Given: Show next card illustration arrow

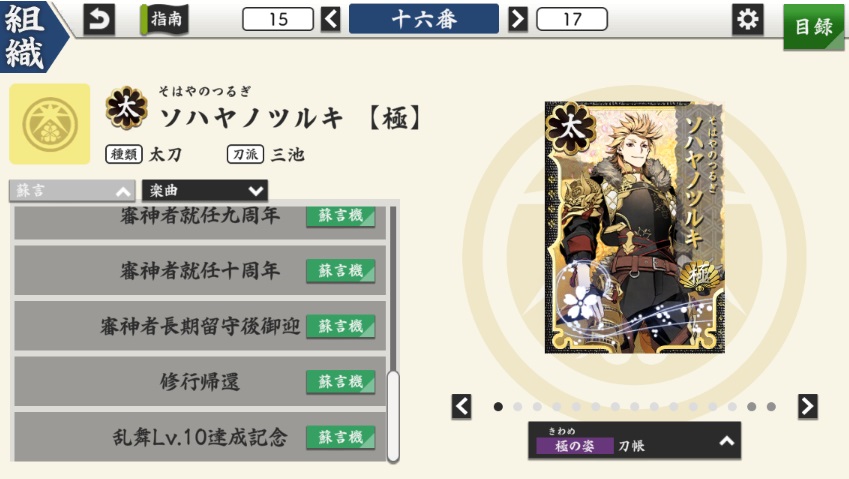Looking at the screenshot, I should [807, 406].
